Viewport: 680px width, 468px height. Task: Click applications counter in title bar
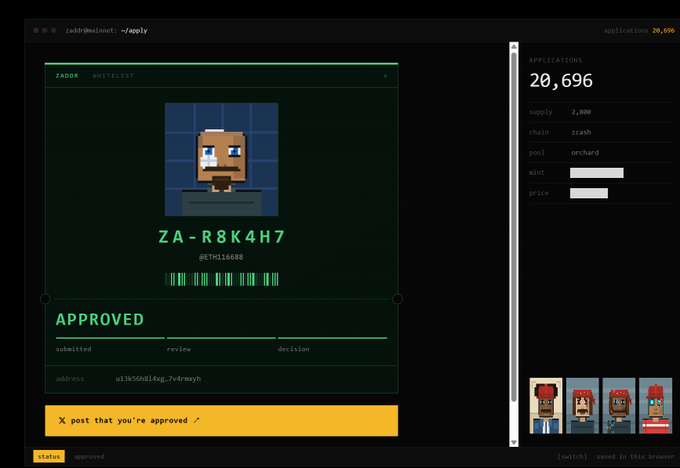tap(639, 30)
